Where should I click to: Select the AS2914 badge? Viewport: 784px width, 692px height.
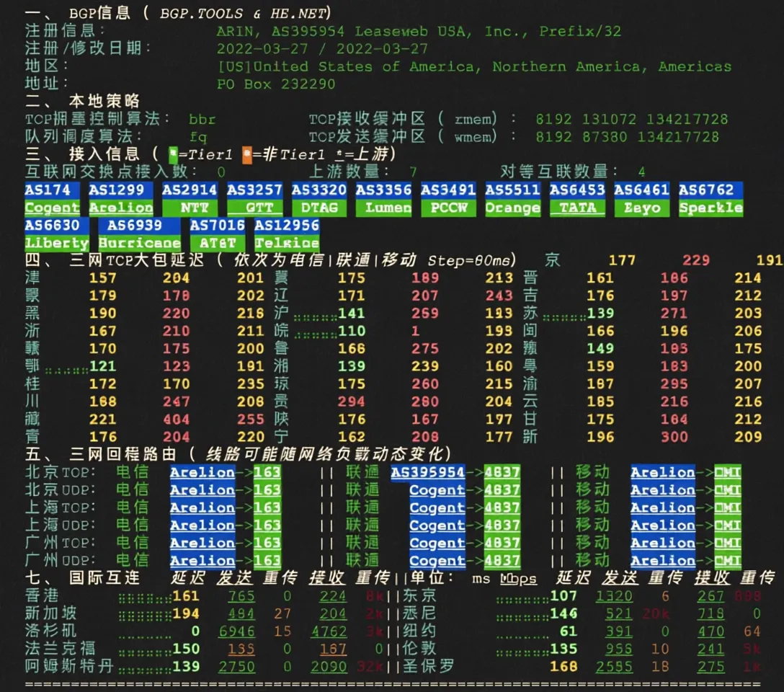coord(190,190)
